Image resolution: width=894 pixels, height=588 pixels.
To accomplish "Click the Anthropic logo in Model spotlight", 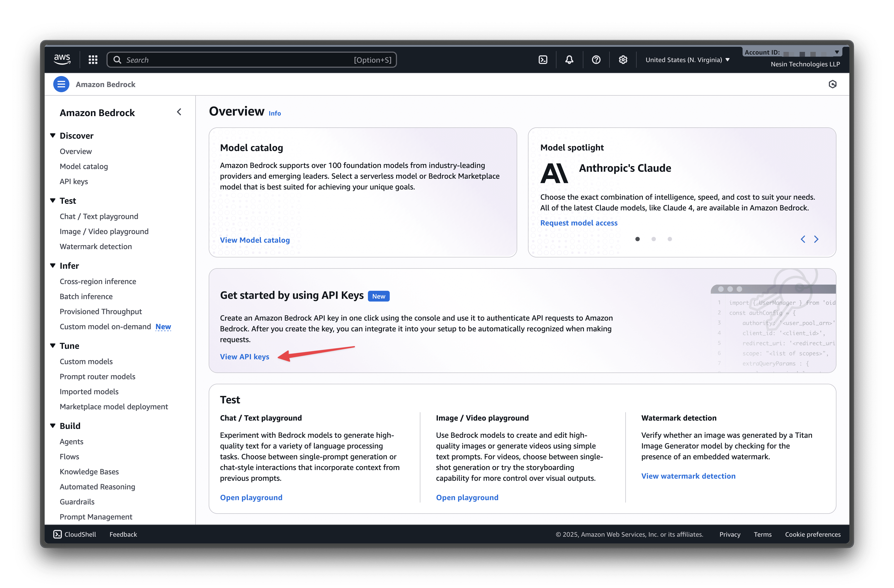I will point(554,173).
